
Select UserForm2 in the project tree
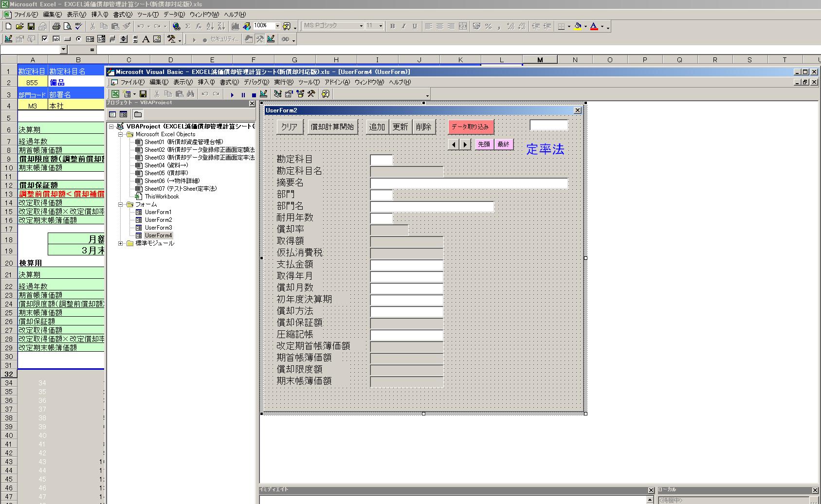(158, 220)
